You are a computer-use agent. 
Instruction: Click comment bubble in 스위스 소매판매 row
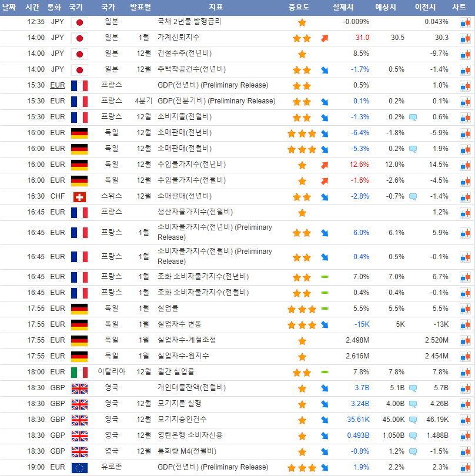tap(413, 197)
